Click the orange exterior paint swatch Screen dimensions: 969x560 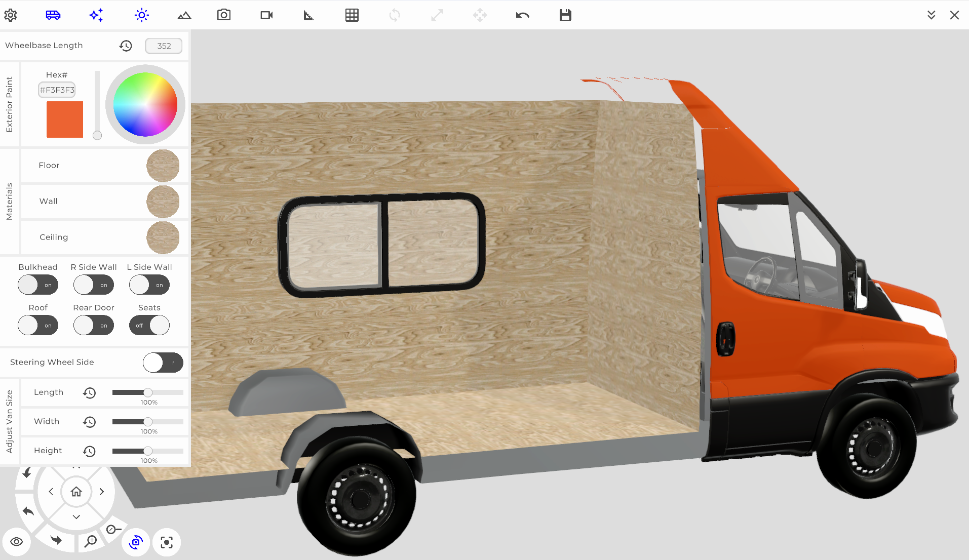coord(65,119)
